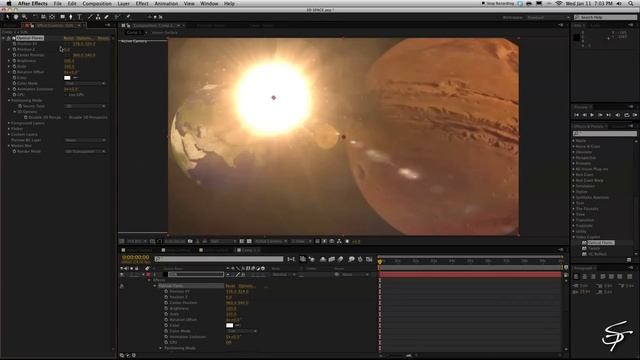Select Optical Flares in Effects & Presets list
The image size is (640, 360).
coord(600,242)
